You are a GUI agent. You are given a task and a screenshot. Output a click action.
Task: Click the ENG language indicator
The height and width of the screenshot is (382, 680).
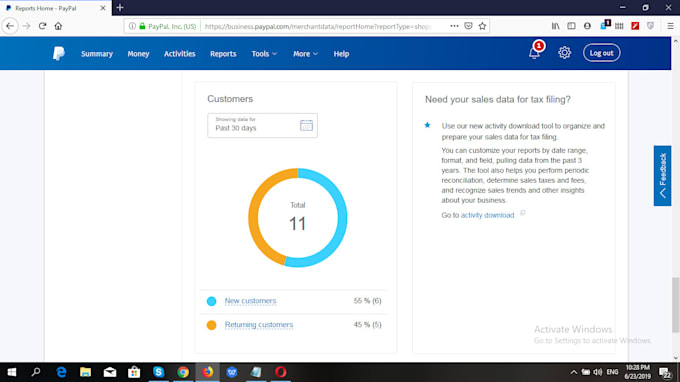[612, 372]
